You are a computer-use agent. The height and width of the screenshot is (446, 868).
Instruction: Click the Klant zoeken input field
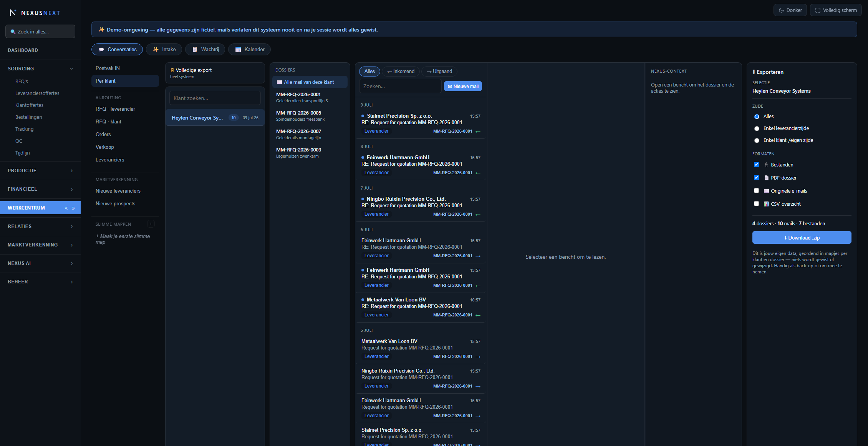(215, 98)
